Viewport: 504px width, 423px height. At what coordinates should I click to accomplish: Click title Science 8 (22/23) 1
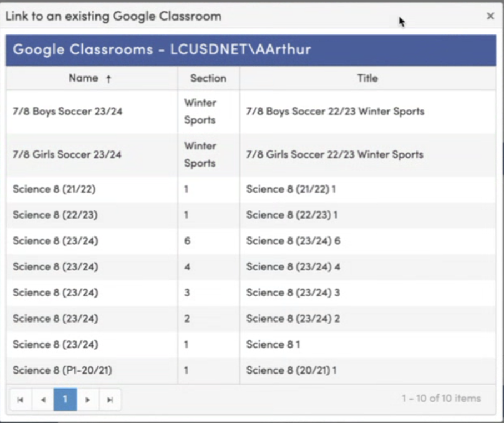pos(292,215)
